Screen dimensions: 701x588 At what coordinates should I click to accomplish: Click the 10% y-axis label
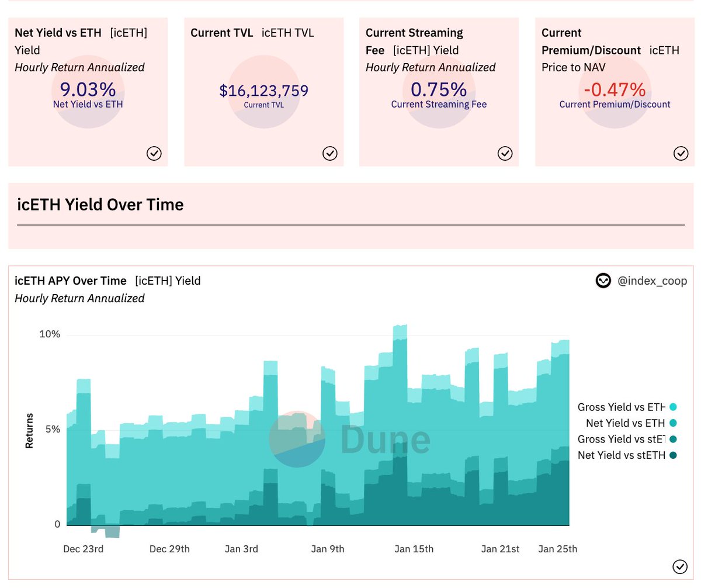49,334
